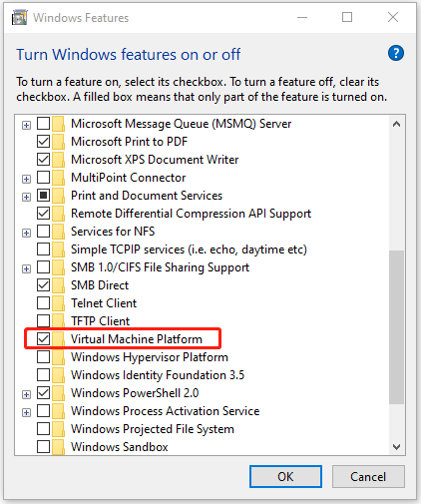
Task: Select Print and Document Services label
Action: (x=147, y=196)
